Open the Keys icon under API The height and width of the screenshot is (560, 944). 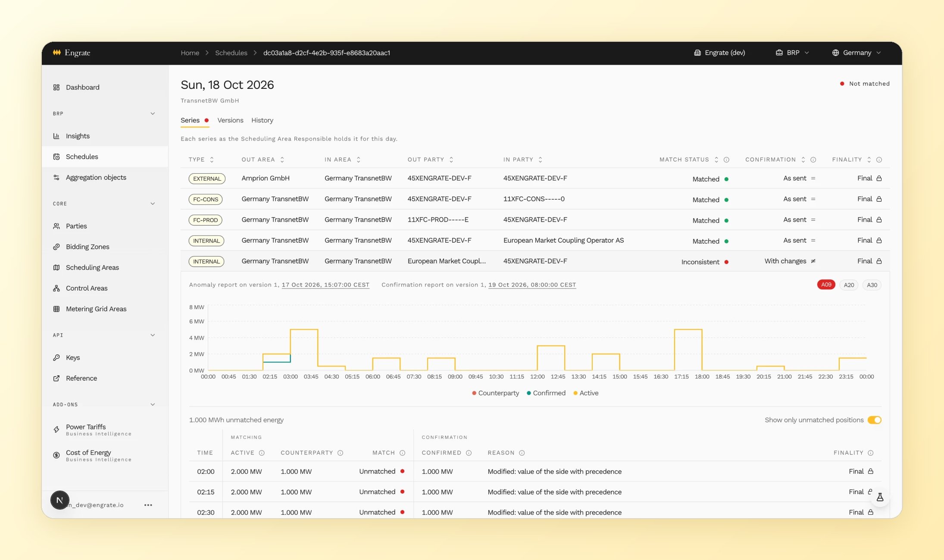pos(56,357)
